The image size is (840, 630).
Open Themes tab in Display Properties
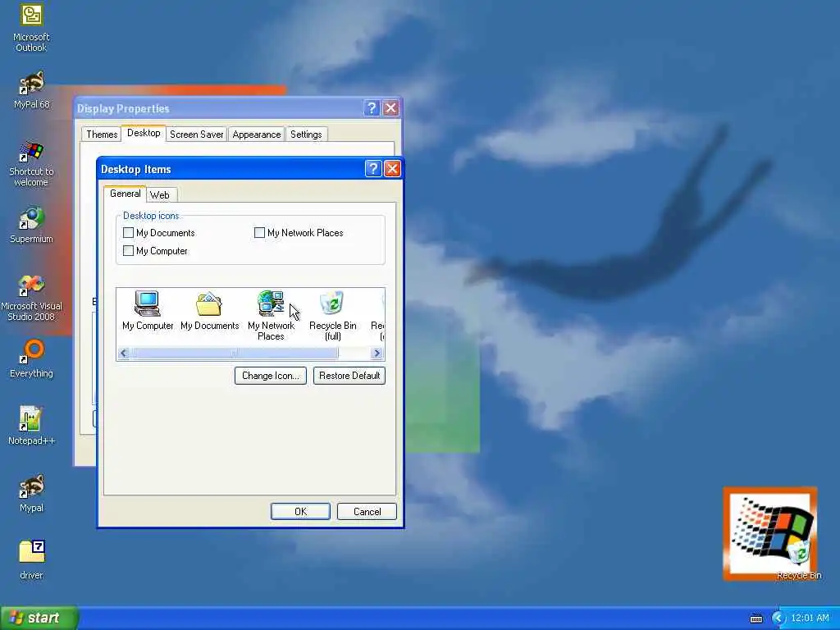point(102,135)
